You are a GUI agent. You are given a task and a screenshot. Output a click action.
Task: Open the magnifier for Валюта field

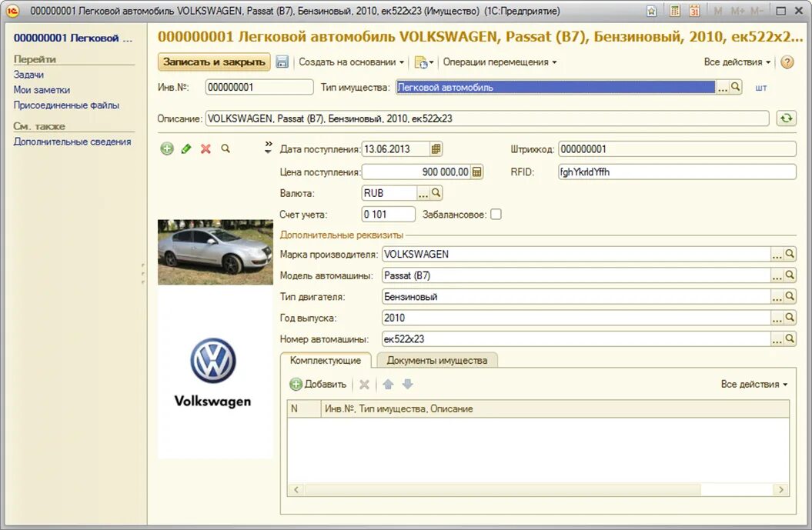436,193
